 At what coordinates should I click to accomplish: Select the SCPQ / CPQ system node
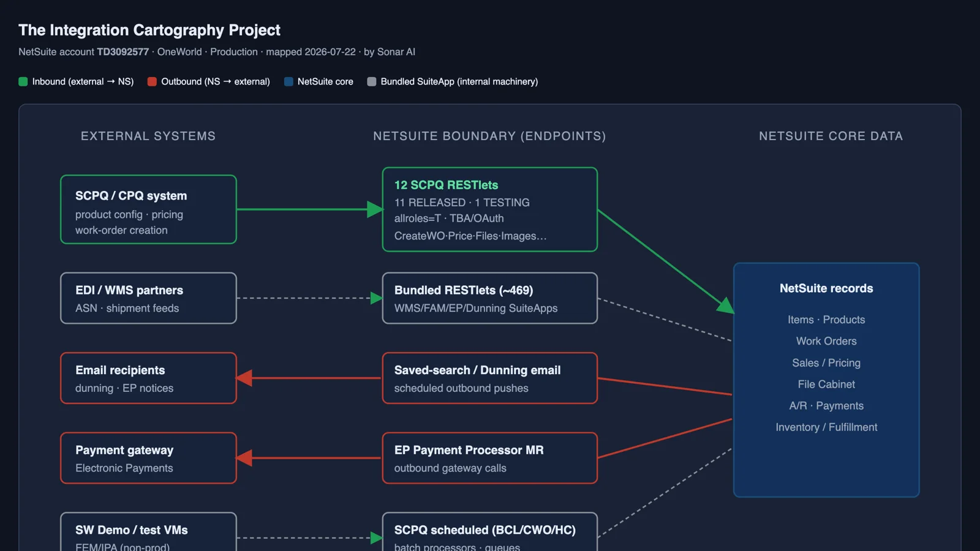(148, 209)
